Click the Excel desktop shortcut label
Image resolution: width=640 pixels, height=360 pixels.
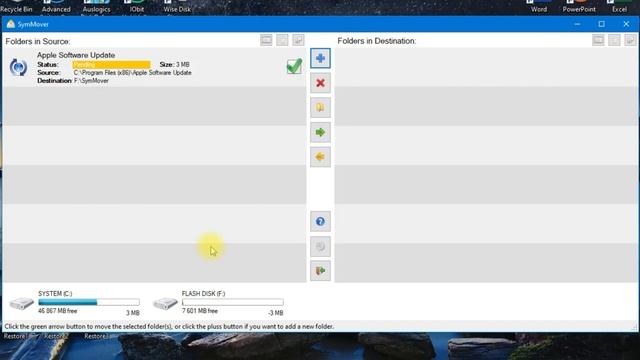pos(619,9)
